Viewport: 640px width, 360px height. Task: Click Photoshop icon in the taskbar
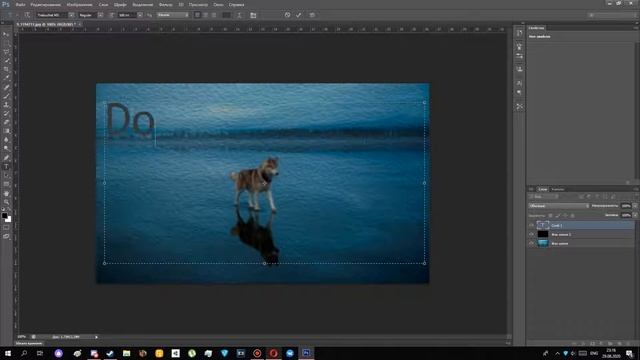click(x=306, y=353)
